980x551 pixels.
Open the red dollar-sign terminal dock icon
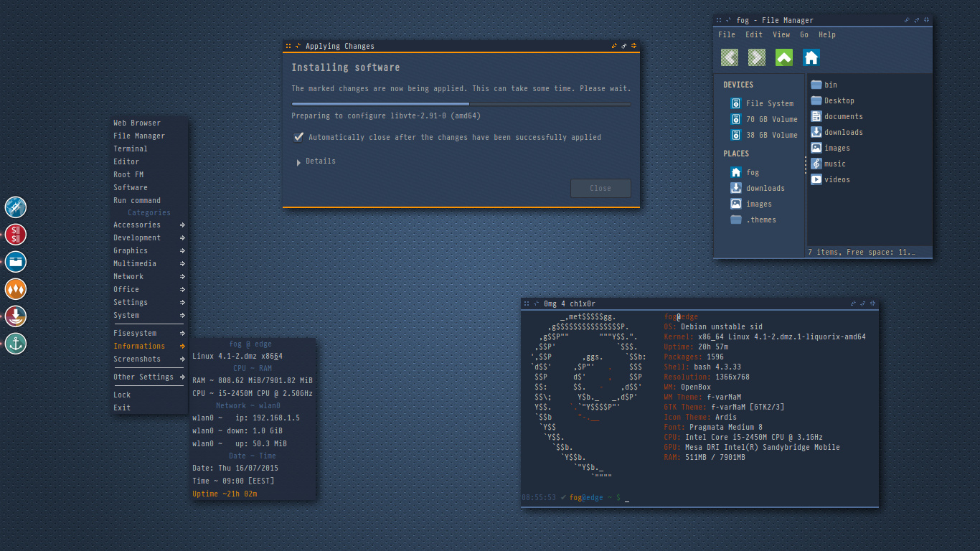pyautogui.click(x=16, y=235)
